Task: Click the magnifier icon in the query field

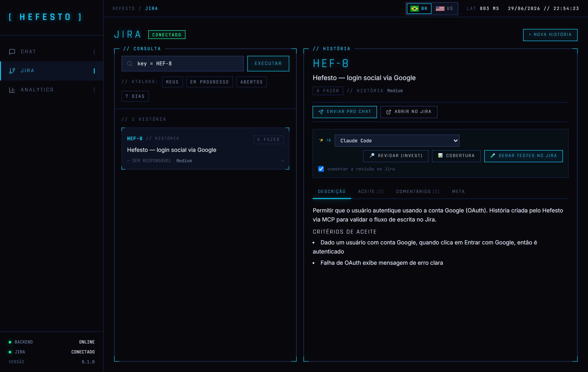Action: 130,64
